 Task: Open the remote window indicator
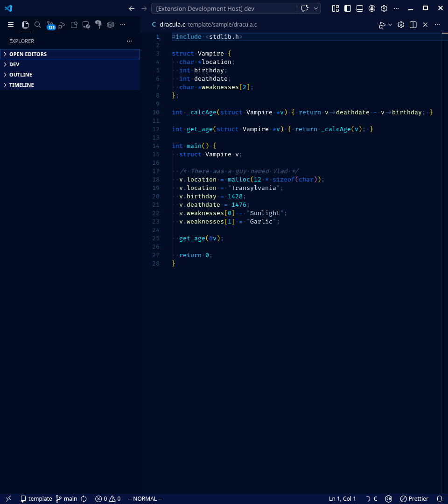click(9, 498)
